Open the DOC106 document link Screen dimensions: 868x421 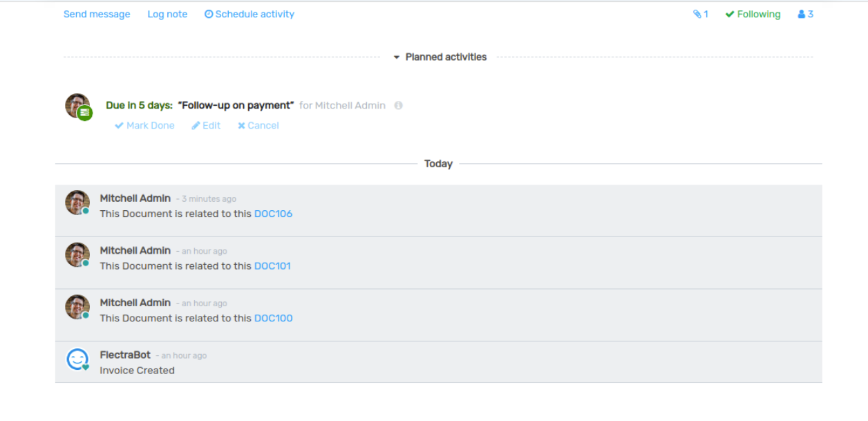click(x=273, y=214)
